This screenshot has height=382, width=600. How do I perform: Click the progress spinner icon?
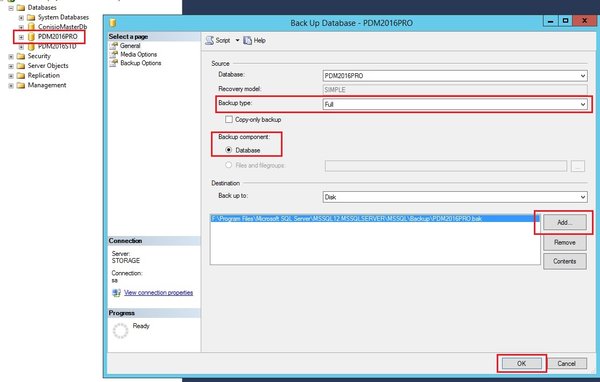(120, 331)
